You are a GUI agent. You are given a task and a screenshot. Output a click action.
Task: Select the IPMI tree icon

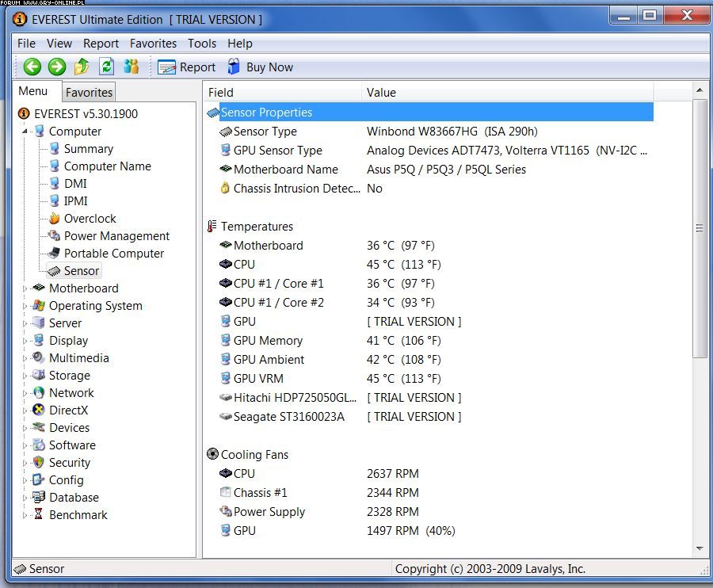(x=55, y=200)
